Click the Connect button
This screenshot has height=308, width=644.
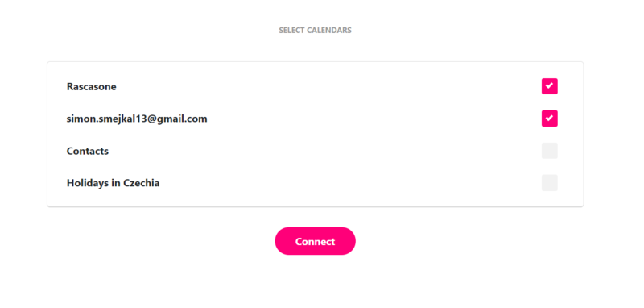point(315,241)
